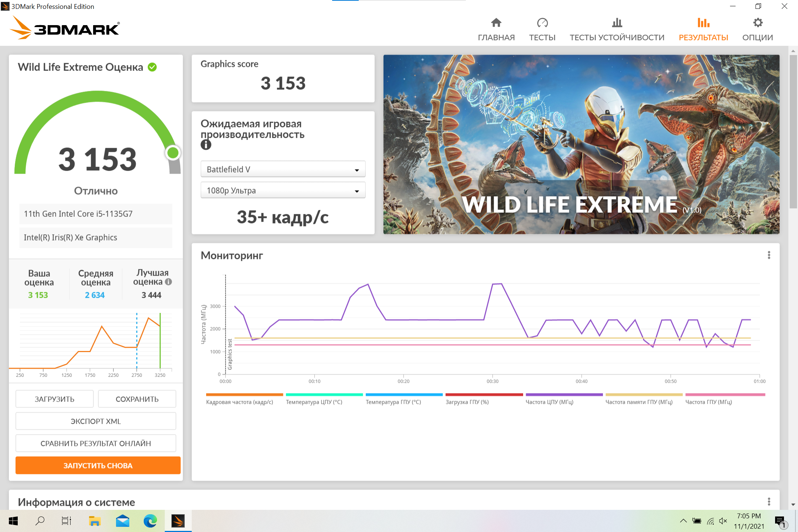798x532 pixels.
Task: Toggle frame rate (Кадровая частота) legend series
Action: [239, 402]
